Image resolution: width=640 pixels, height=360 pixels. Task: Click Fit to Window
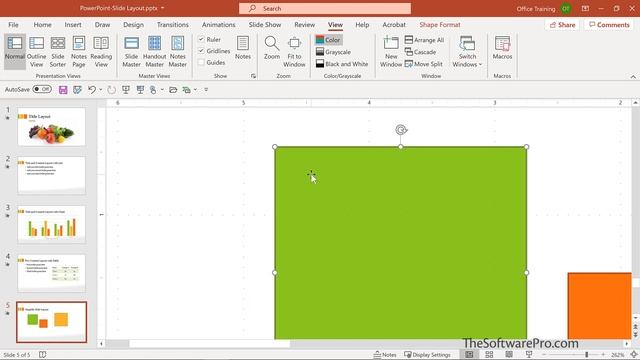[294, 51]
